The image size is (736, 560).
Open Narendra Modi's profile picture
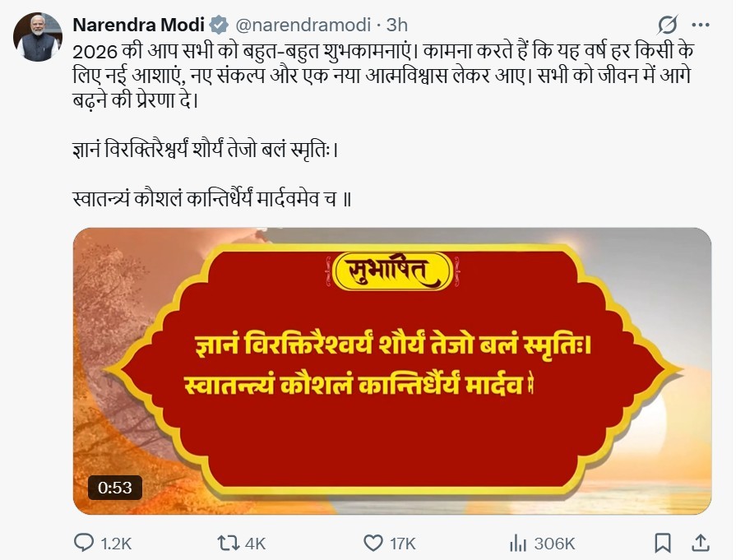[x=38, y=37]
